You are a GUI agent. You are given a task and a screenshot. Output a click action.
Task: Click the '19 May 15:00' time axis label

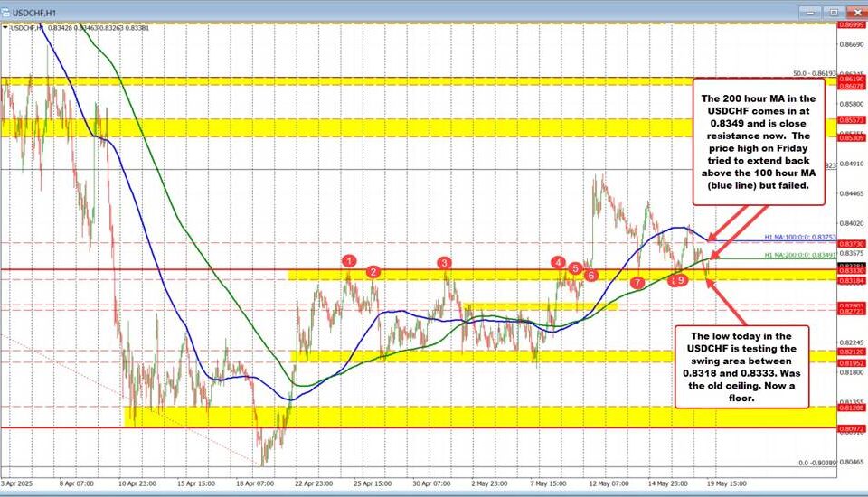[727, 483]
